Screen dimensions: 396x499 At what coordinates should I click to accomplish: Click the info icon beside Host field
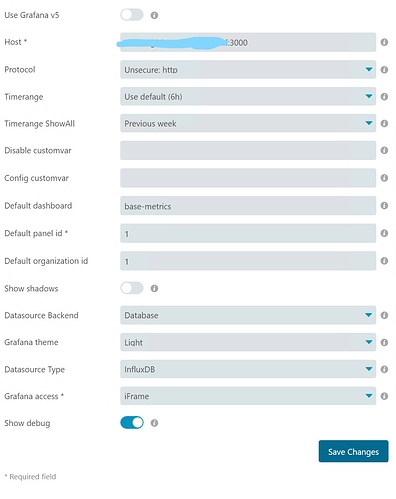tap(384, 42)
